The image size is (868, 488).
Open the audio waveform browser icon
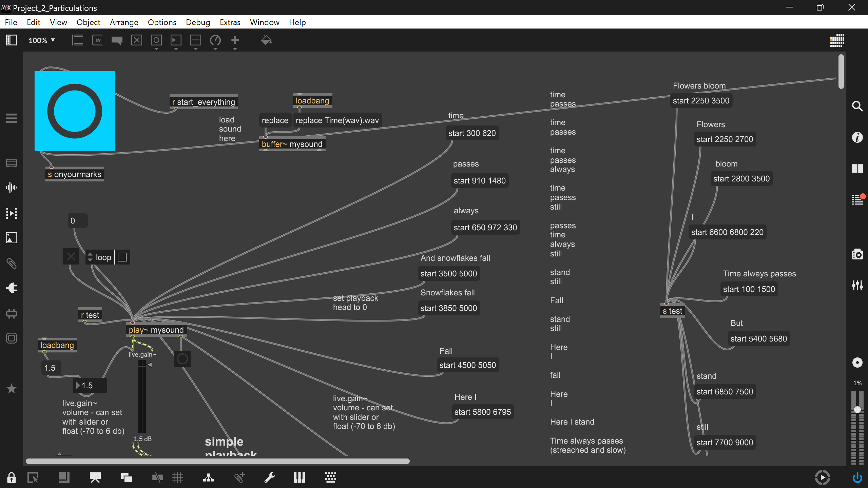11,188
